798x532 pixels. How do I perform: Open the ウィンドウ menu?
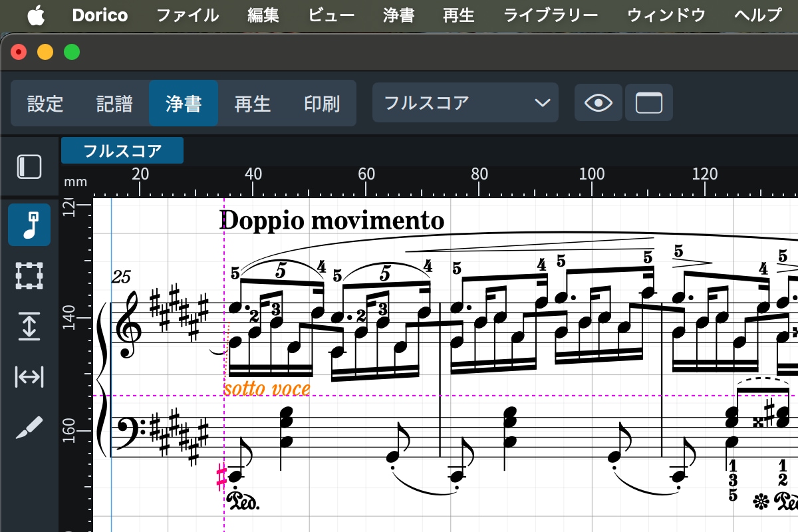[666, 15]
